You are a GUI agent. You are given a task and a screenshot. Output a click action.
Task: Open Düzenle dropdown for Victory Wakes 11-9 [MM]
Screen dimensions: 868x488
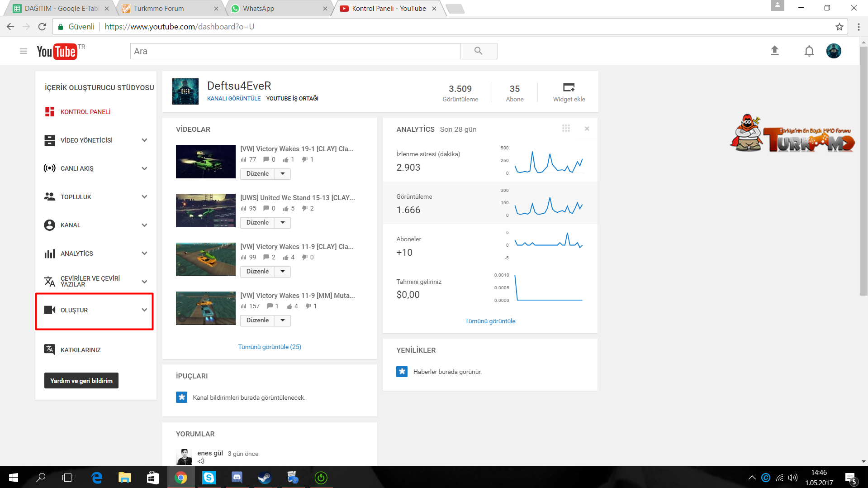(x=283, y=321)
